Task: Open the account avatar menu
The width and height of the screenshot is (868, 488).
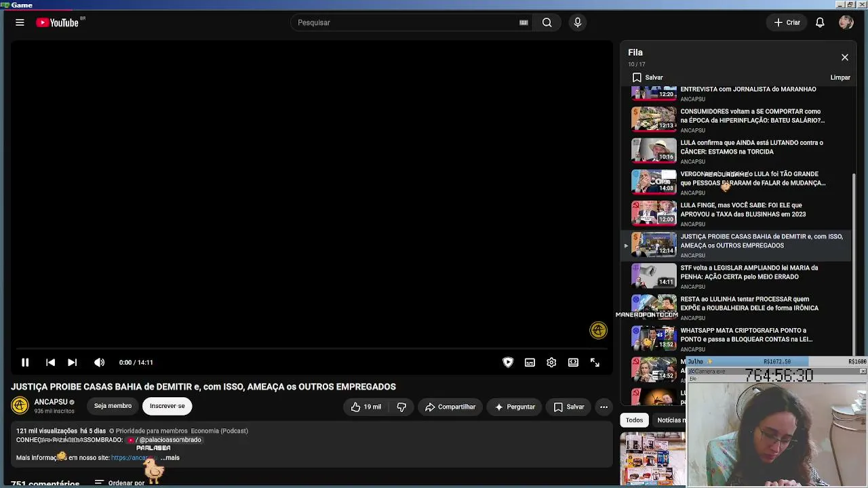Action: point(846,22)
